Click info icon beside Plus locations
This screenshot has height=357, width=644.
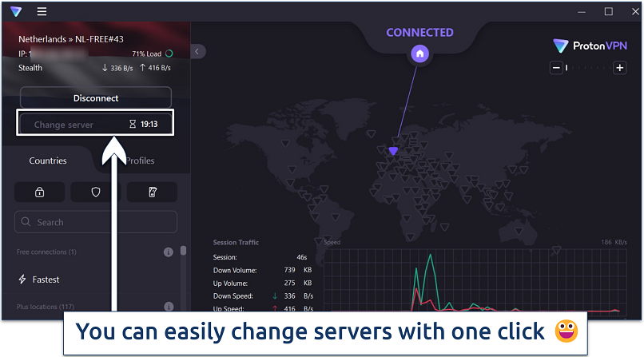coord(169,307)
